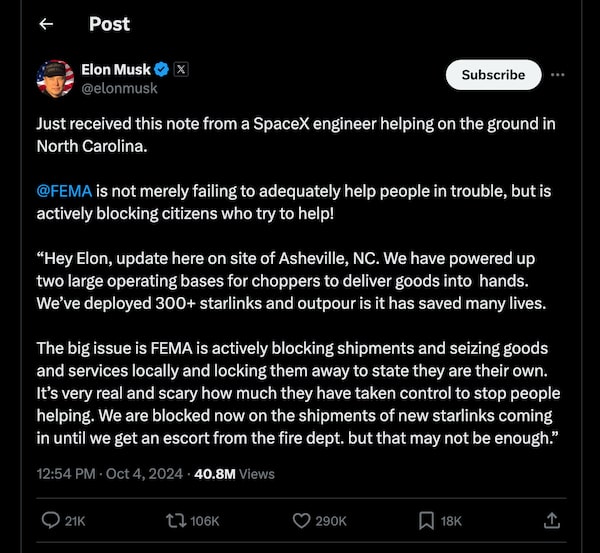The width and height of the screenshot is (600, 553).
Task: Click the blue verified checkmark badge
Action: 162,70
